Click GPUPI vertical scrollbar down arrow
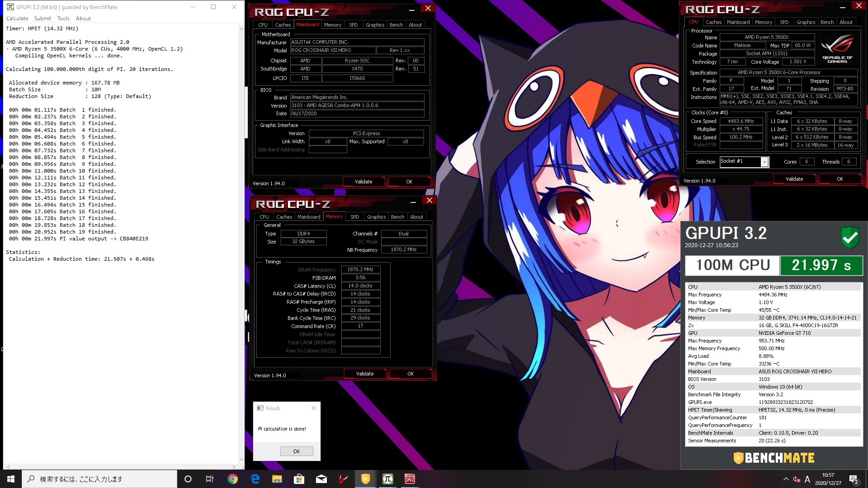 point(241,460)
